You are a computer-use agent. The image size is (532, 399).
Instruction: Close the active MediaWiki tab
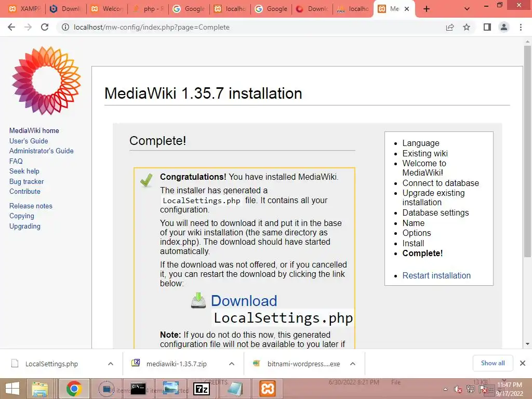pyautogui.click(x=407, y=9)
